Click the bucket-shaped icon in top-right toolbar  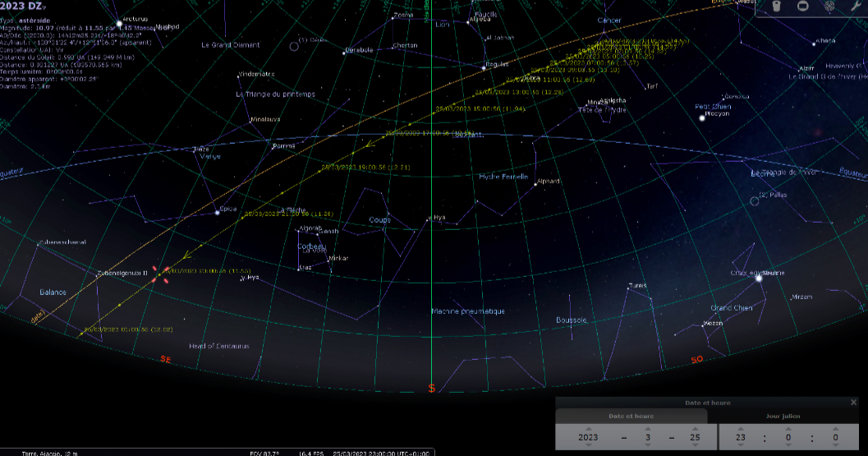point(778,7)
